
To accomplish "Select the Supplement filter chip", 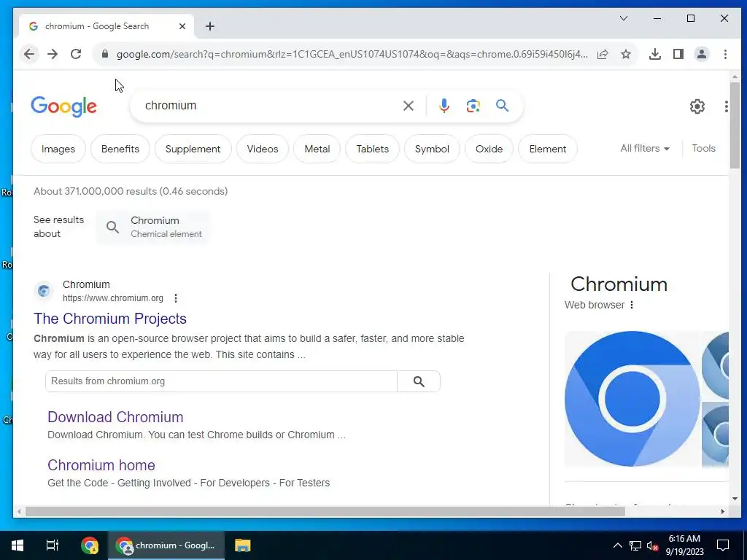I will [x=193, y=149].
